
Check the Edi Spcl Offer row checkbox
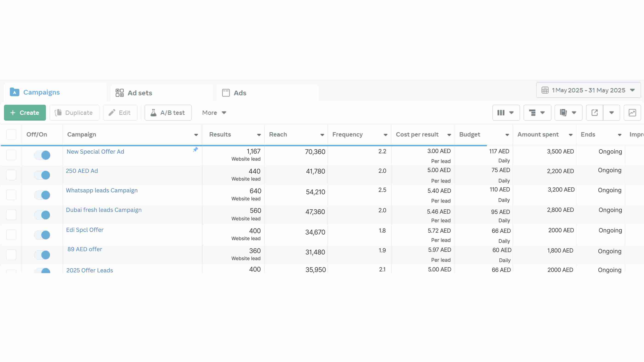pyautogui.click(x=11, y=235)
